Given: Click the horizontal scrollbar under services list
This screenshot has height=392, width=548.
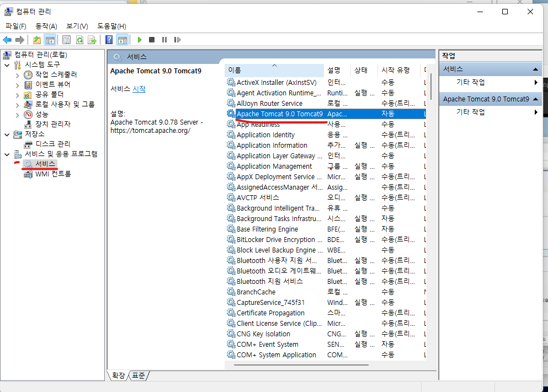Looking at the screenshot, I should (301, 365).
